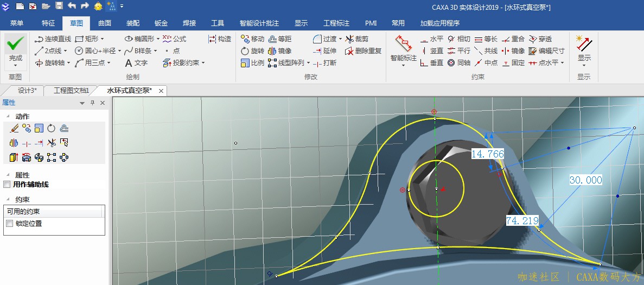Open the 矩形 (Rectangle) dropdown arrow

[102, 39]
